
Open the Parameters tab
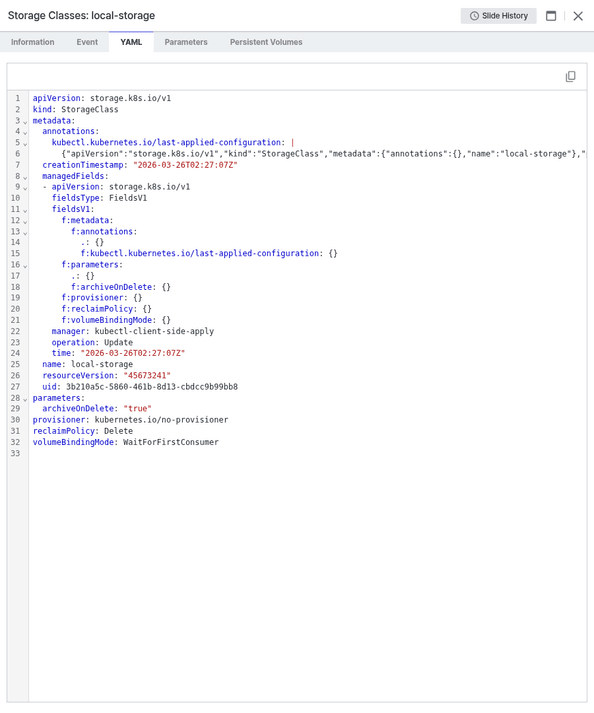186,42
